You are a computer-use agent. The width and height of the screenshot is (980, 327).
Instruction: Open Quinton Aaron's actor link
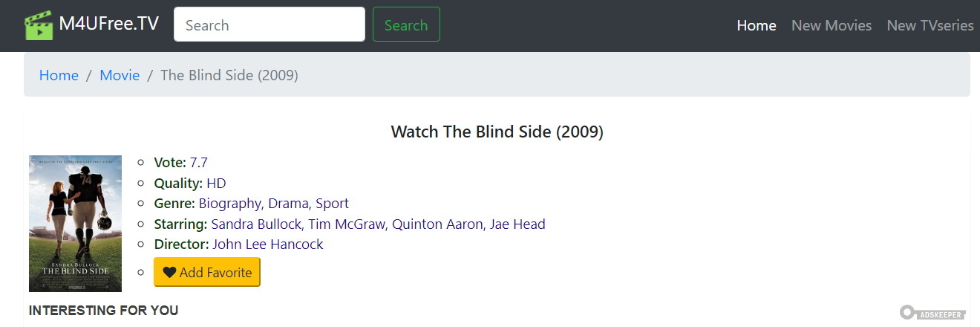(437, 224)
